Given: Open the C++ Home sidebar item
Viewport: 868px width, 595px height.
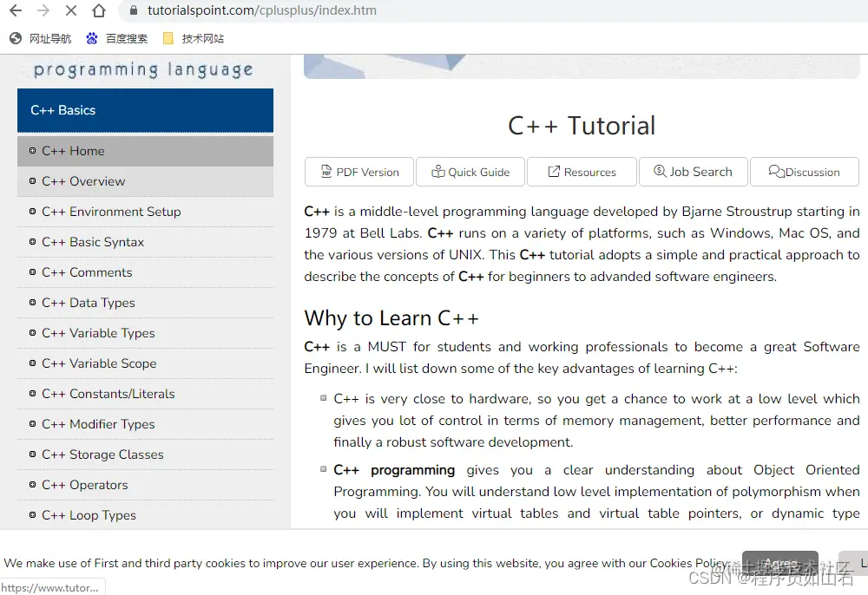Looking at the screenshot, I should pyautogui.click(x=145, y=151).
